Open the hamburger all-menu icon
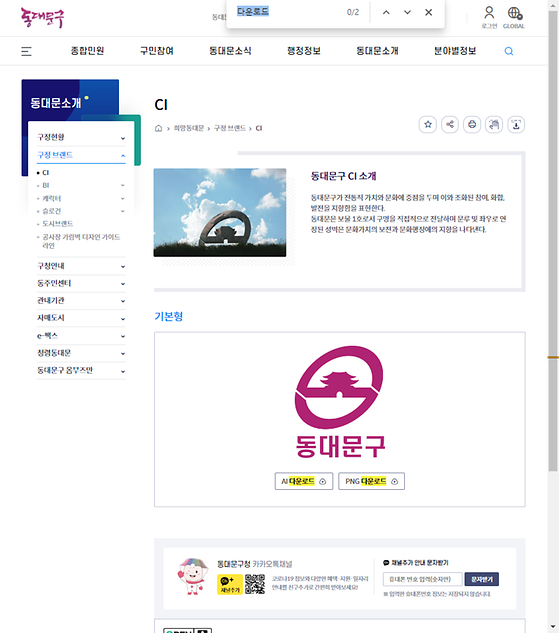 tap(26, 51)
